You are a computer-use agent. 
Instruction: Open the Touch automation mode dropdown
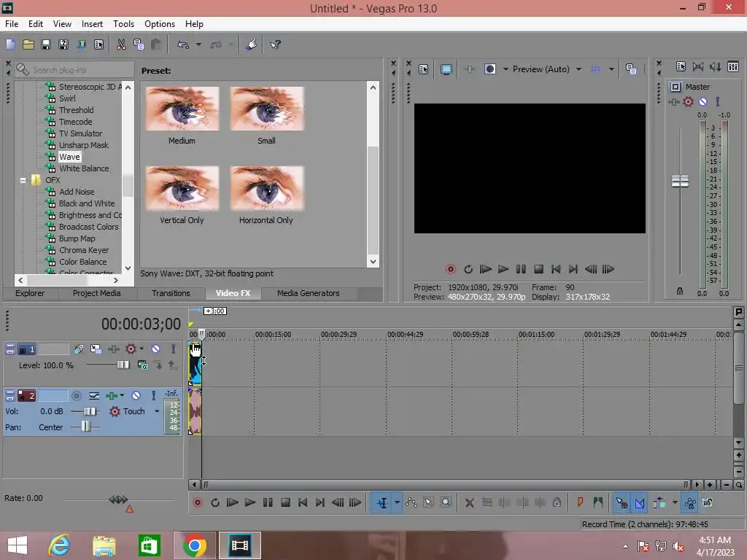click(x=157, y=411)
